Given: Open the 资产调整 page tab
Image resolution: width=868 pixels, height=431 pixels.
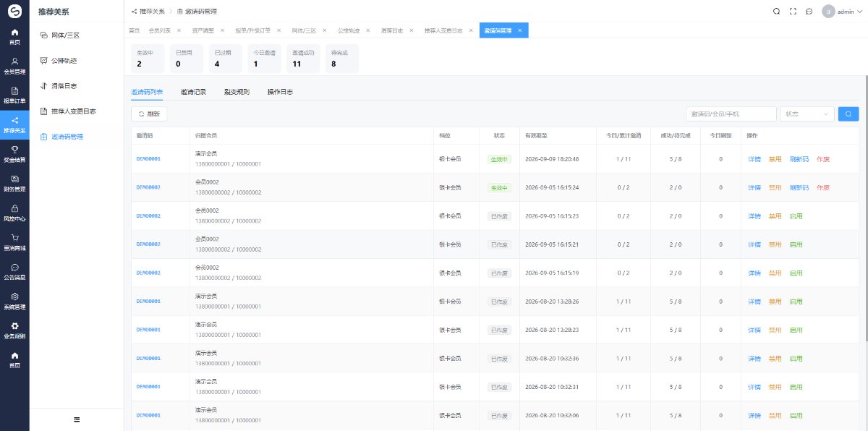Looking at the screenshot, I should tap(205, 30).
